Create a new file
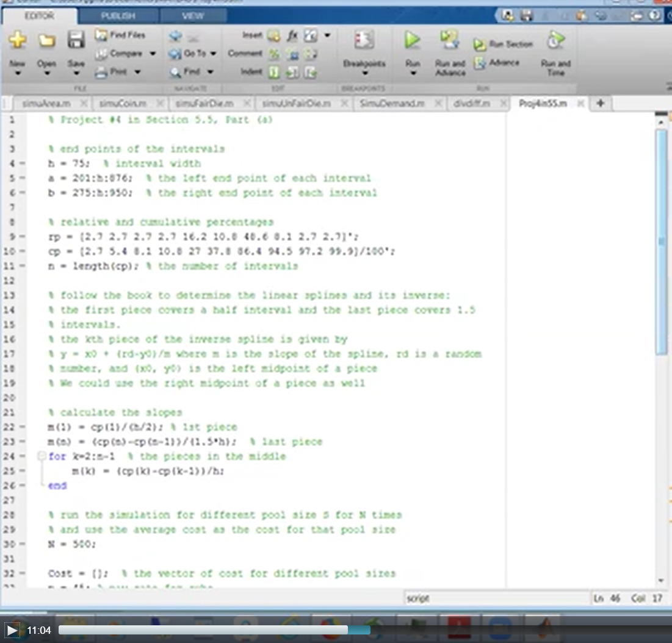 (18, 40)
